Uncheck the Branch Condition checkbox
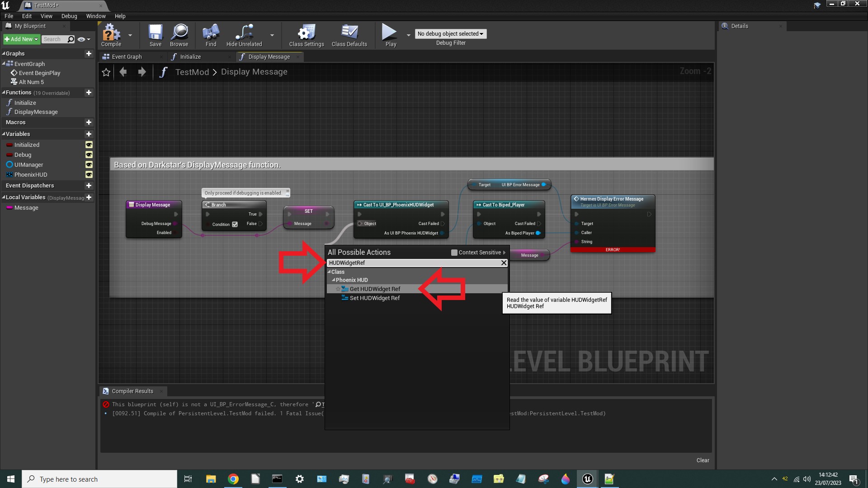 pos(235,225)
